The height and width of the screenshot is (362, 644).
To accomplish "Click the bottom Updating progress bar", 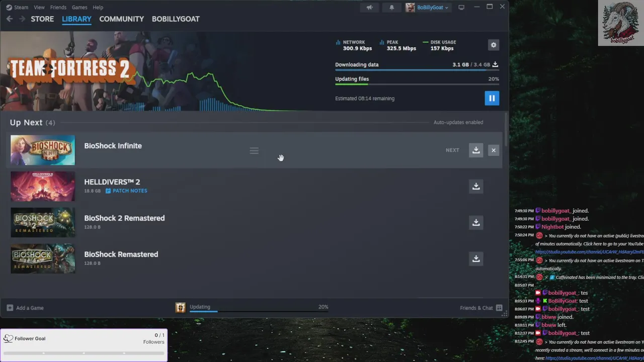I will 259,312.
